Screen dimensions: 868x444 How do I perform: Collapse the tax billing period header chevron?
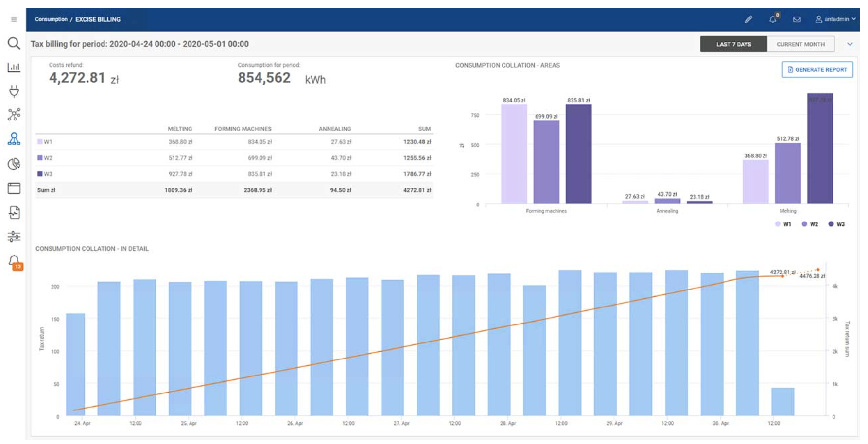[850, 43]
